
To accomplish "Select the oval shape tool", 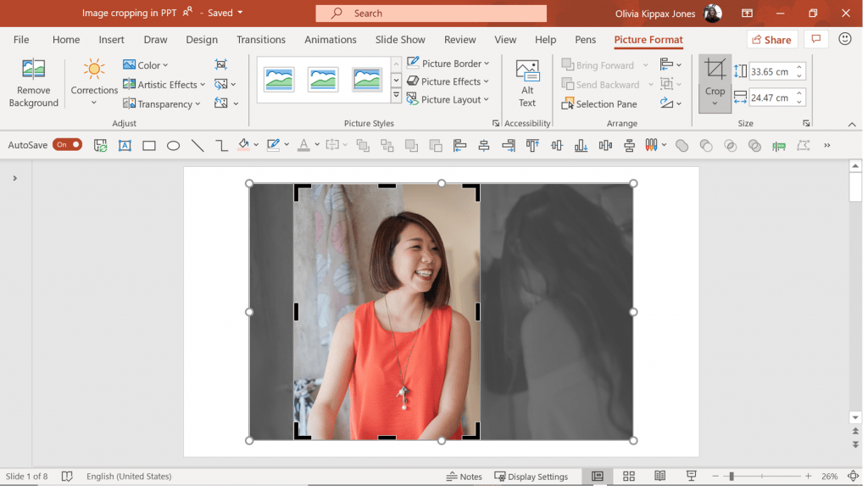I will [x=173, y=145].
